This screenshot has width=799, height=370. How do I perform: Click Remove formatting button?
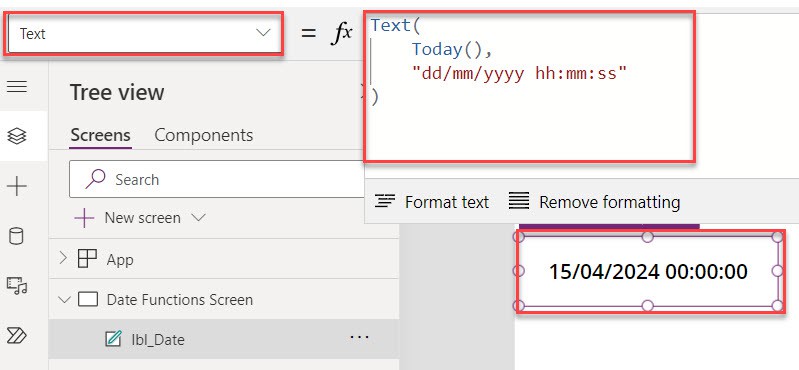594,202
